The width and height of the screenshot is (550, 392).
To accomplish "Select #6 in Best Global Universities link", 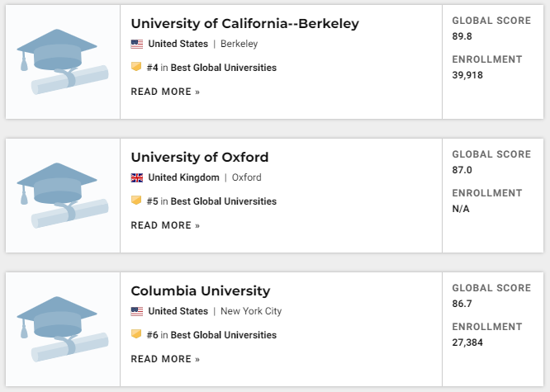I will (x=211, y=335).
